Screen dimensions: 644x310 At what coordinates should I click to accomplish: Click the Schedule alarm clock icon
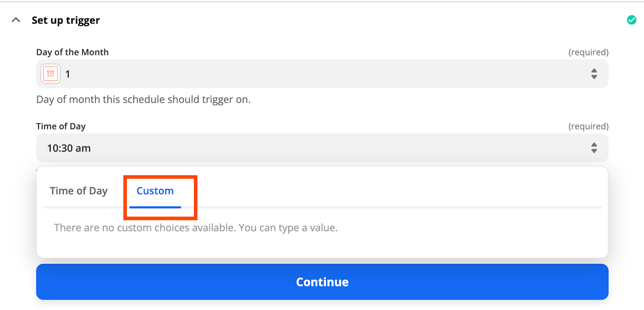click(x=51, y=74)
